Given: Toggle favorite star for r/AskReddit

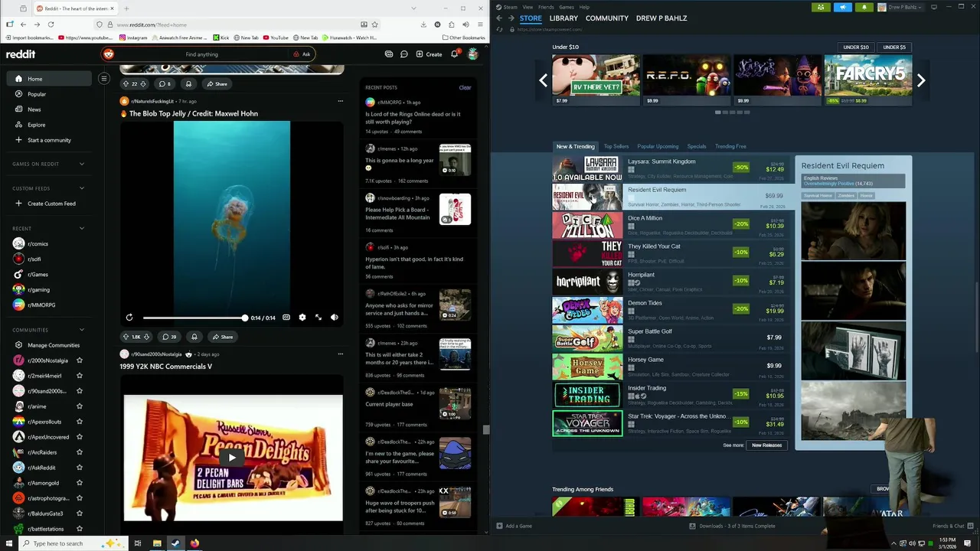Looking at the screenshot, I should (x=80, y=468).
